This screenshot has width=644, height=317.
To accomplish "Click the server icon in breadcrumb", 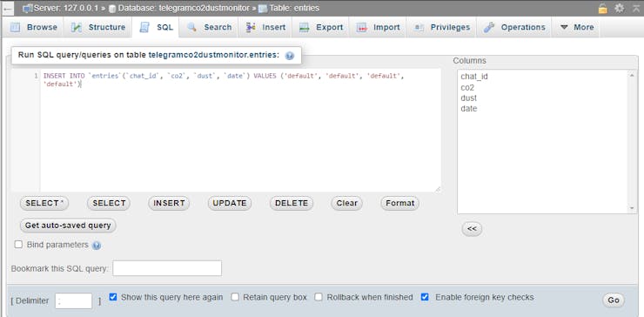I will 28,8.
